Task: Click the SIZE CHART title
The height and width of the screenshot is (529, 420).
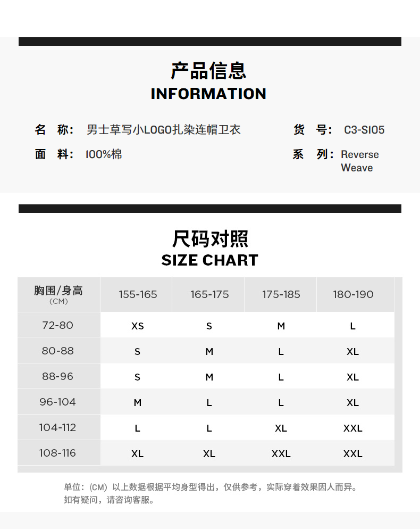Action: pyautogui.click(x=209, y=260)
